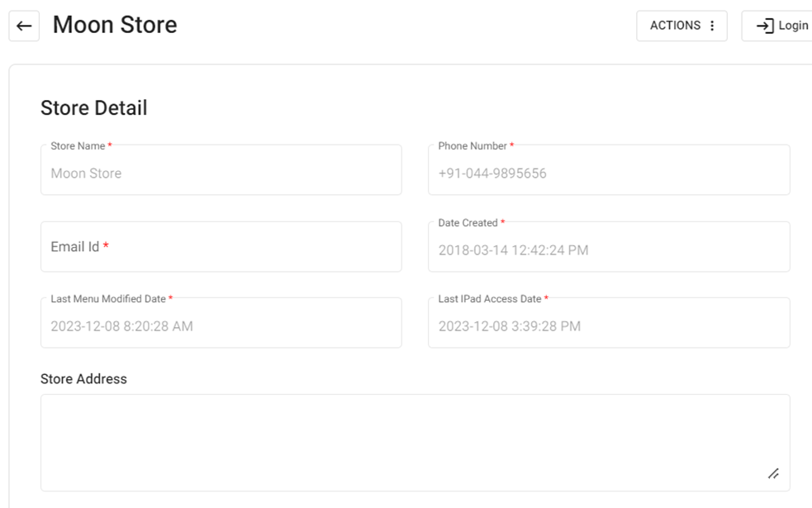Click the Moon Store page title
The image size is (812, 508).
pyautogui.click(x=115, y=25)
